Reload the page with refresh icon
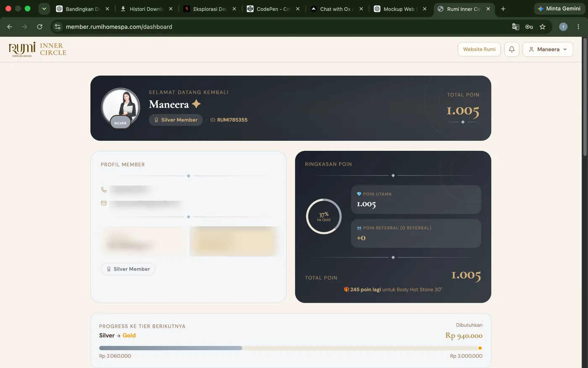Image resolution: width=588 pixels, height=368 pixels. [39, 26]
